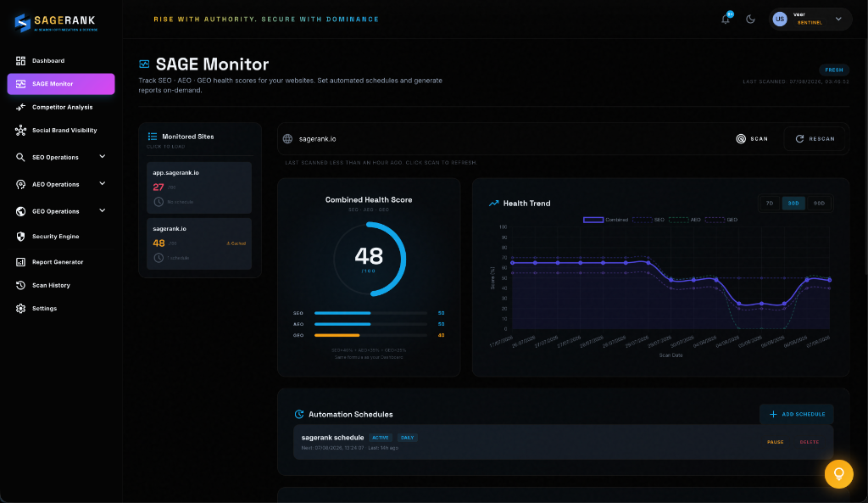This screenshot has width=868, height=503.
Task: Click the RESCAN button
Action: (x=815, y=139)
